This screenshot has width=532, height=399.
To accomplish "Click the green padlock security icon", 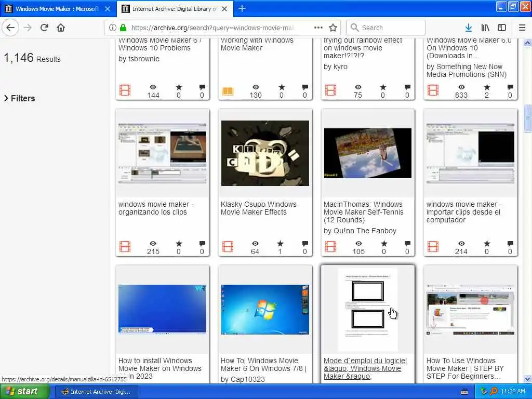I will click(x=123, y=28).
